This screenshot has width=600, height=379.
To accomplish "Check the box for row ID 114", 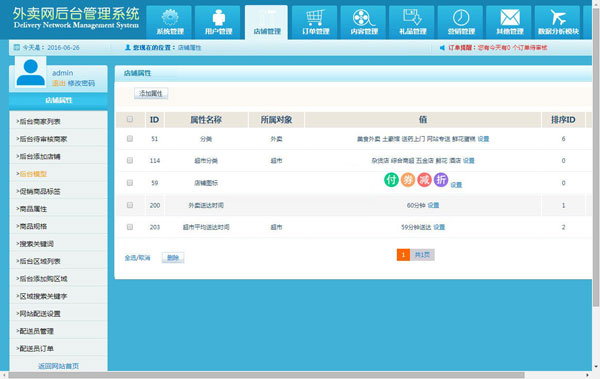I will 130,160.
